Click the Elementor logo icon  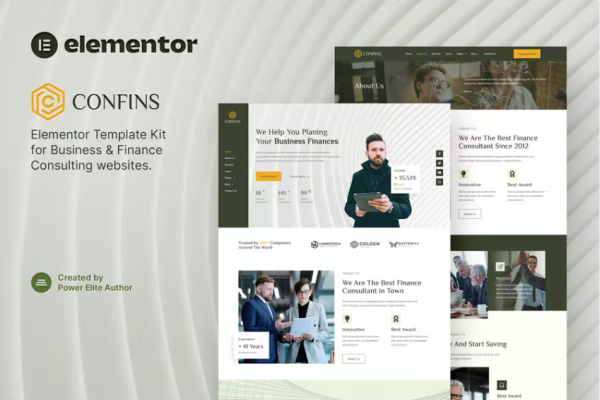pyautogui.click(x=44, y=45)
